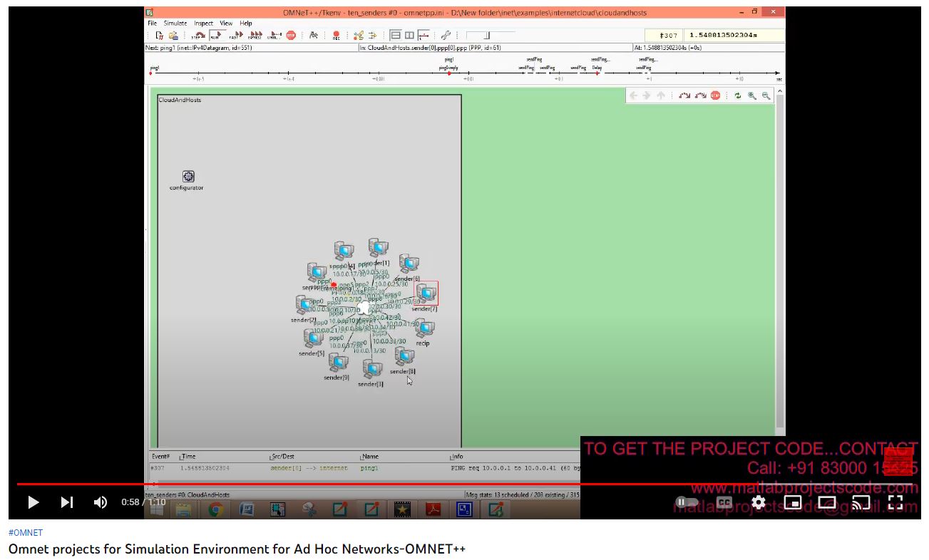Open the Simulate menu
This screenshot has height=560, width=929.
point(175,24)
